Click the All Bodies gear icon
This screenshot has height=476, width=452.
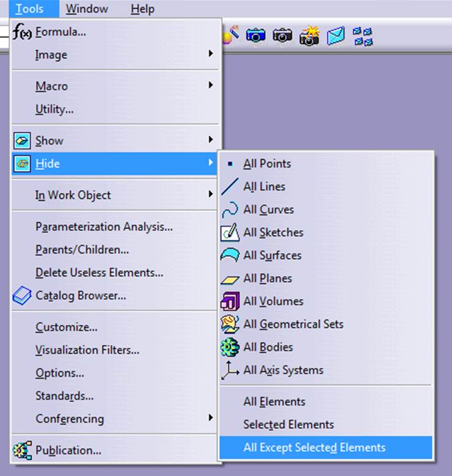230,347
